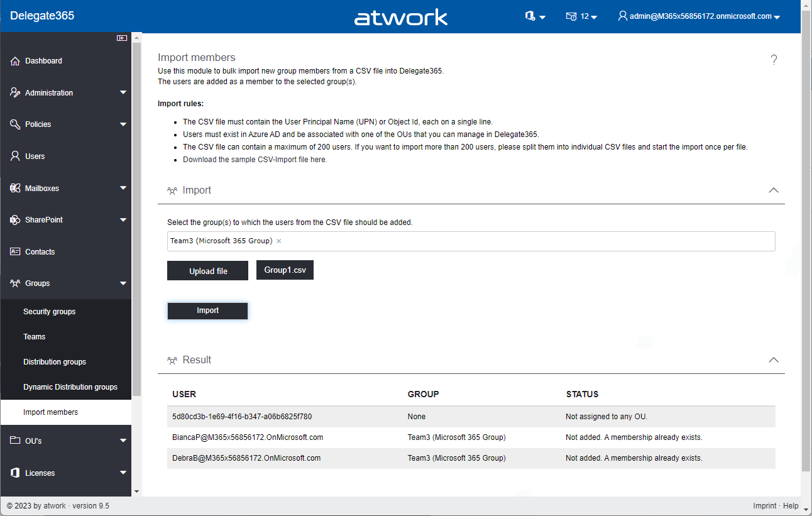Screen dimensions: 812x516
Task: Click the Upload file button
Action: point(208,271)
